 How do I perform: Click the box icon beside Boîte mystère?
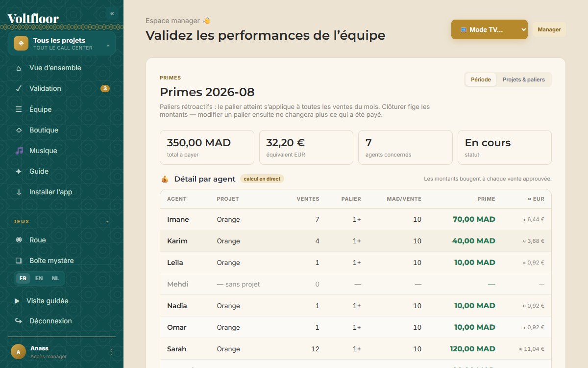[19, 261]
